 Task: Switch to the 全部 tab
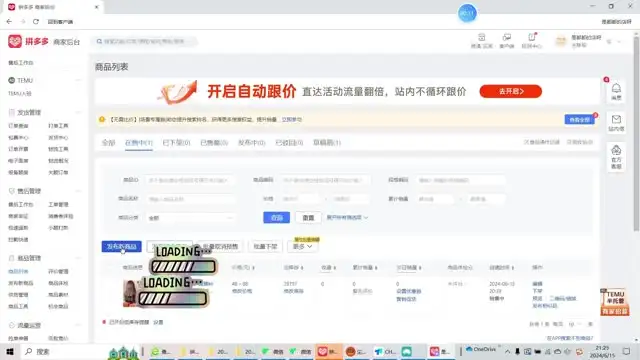click(109, 142)
